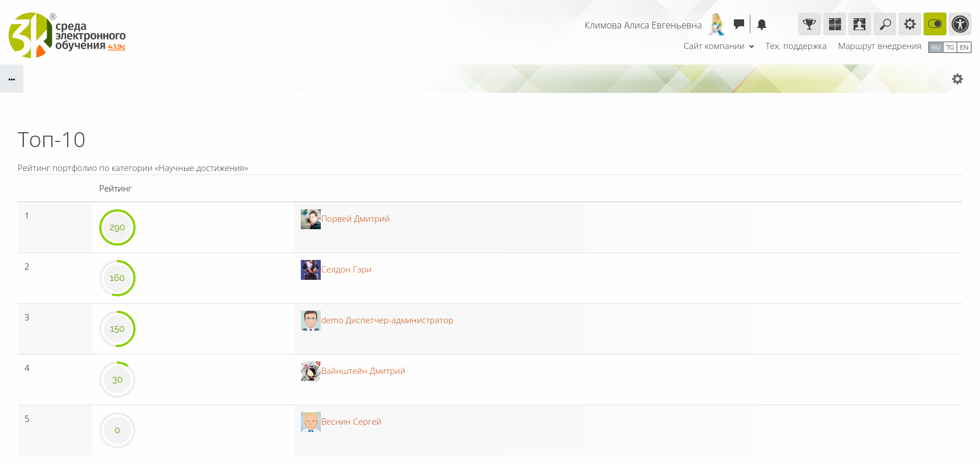Click the user portfolio icon in the toolbar

point(859,24)
